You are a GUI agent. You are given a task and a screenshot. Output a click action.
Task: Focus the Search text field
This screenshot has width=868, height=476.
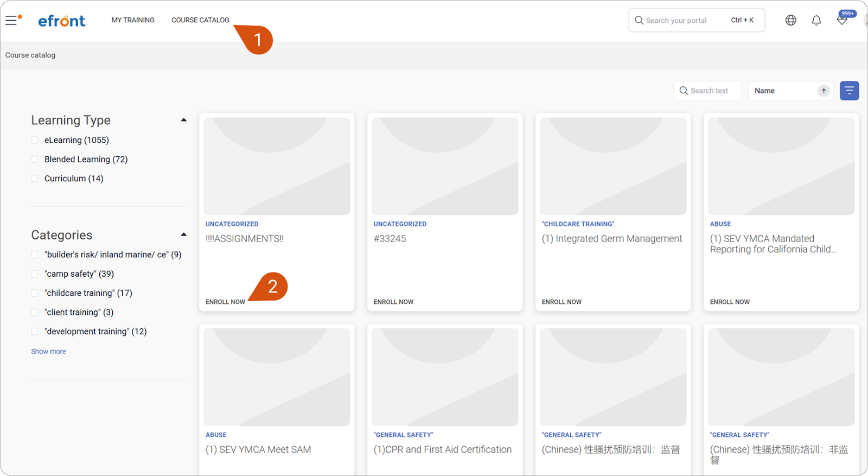(x=707, y=91)
